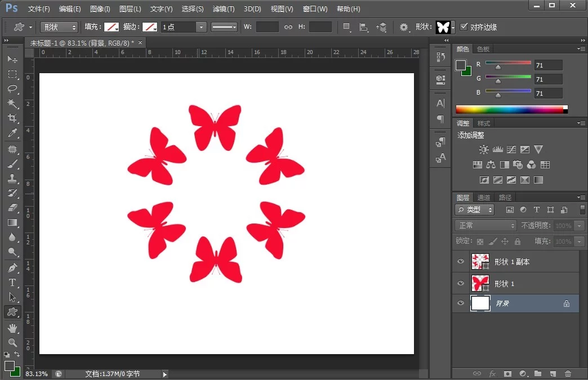
Task: Expand the stroke width 1 点 dropdown
Action: (201, 27)
